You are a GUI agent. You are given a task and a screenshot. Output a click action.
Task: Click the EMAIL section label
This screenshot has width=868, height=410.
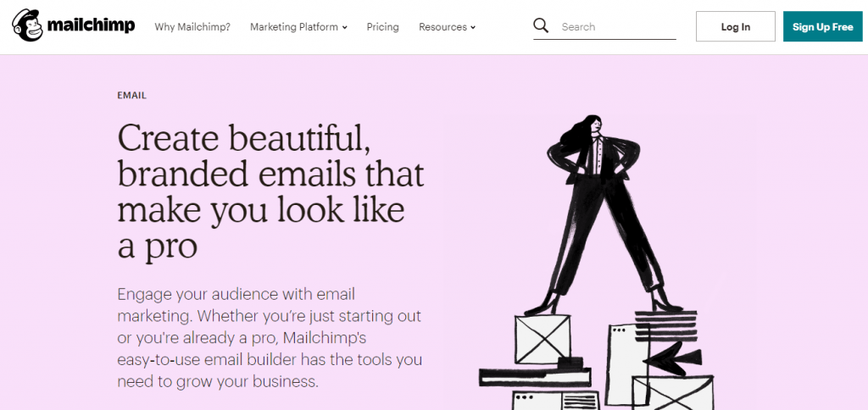[131, 96]
